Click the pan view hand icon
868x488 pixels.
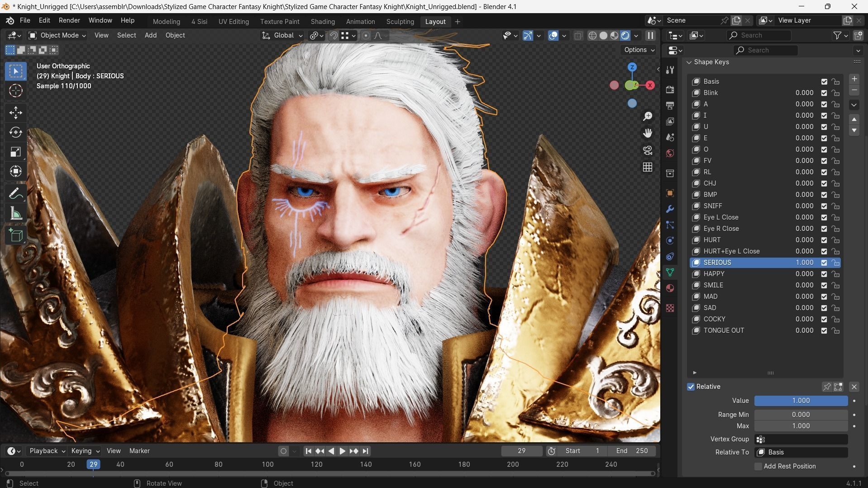[x=648, y=133]
